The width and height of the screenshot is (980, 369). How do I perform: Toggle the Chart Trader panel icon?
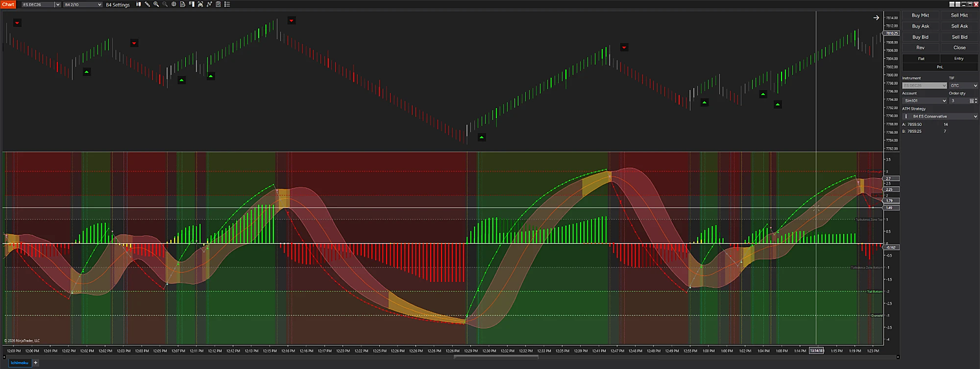(x=191, y=4)
